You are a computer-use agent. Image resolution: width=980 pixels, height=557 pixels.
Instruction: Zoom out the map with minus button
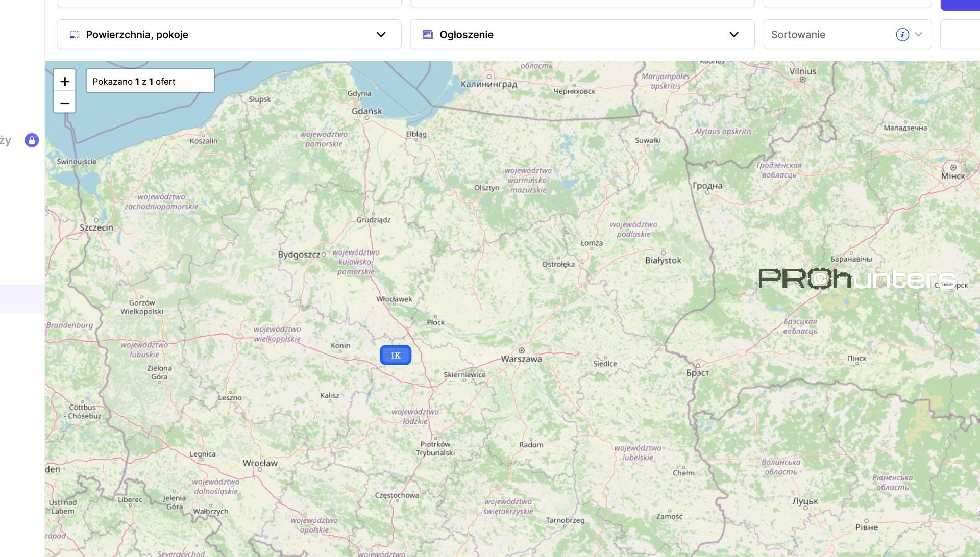pyautogui.click(x=64, y=103)
